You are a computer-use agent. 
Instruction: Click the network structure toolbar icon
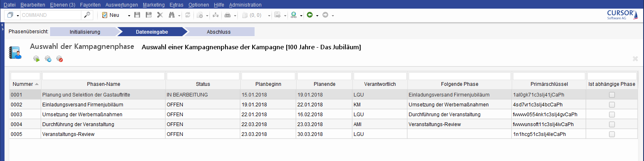coord(216,15)
